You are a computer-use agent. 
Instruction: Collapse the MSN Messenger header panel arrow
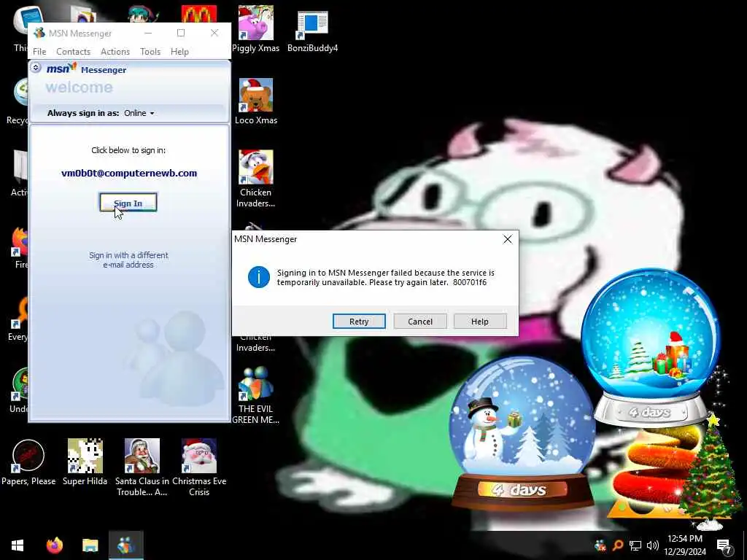tap(36, 68)
